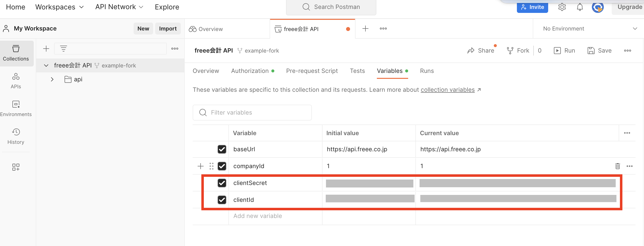Expand the api folder
The width and height of the screenshot is (644, 246).
click(52, 79)
